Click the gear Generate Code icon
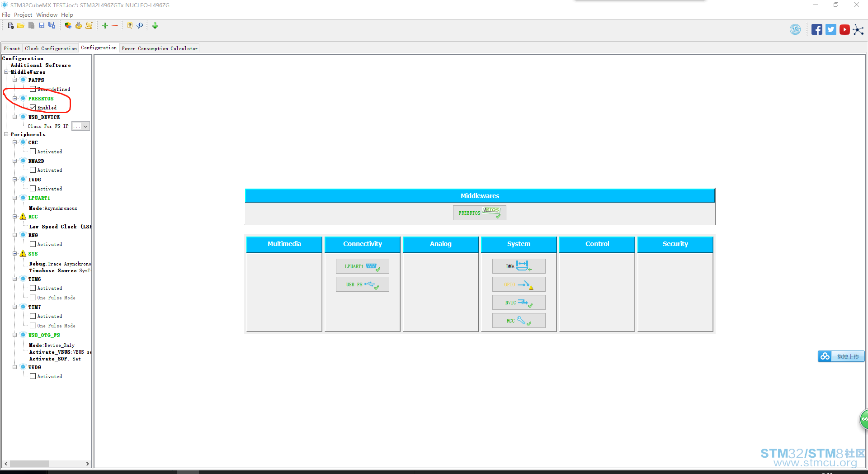 79,26
